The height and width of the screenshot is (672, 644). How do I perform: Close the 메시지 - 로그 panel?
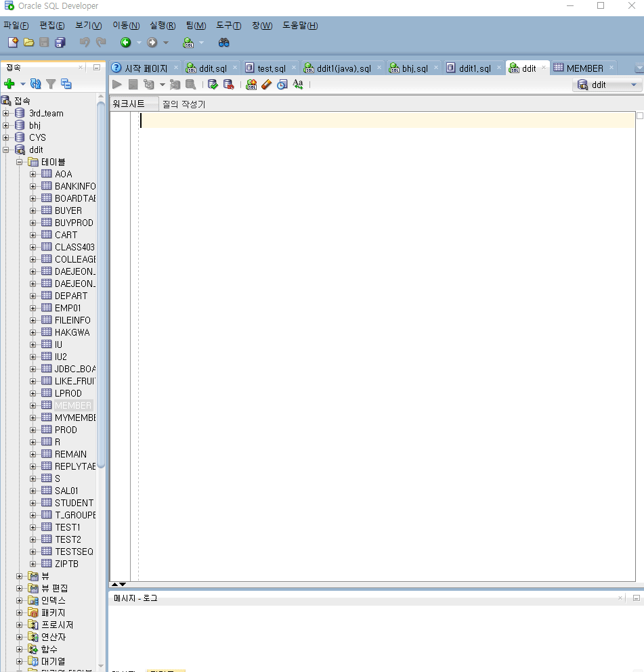620,598
